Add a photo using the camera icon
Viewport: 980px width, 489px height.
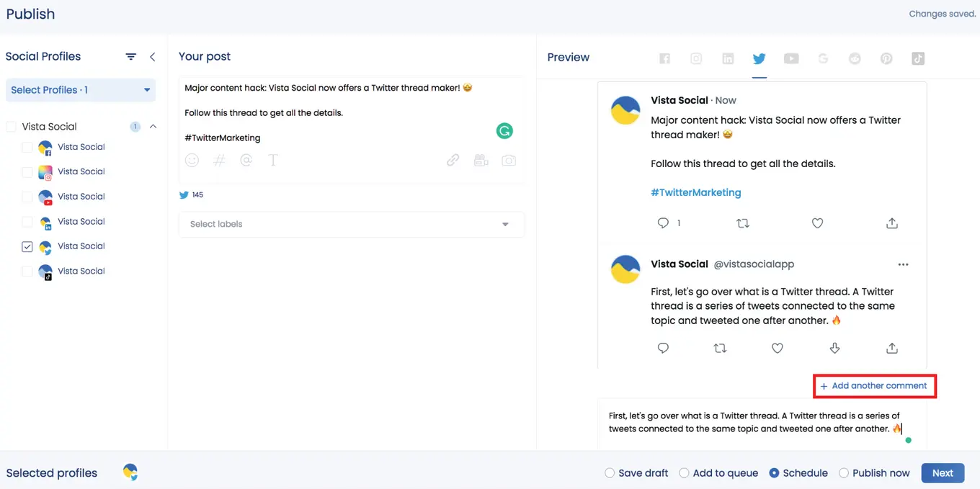tap(509, 160)
